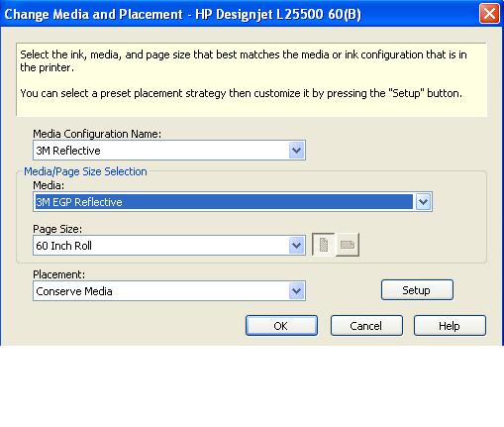Expand the Page Size dropdown arrow
504x427 pixels.
tap(296, 246)
